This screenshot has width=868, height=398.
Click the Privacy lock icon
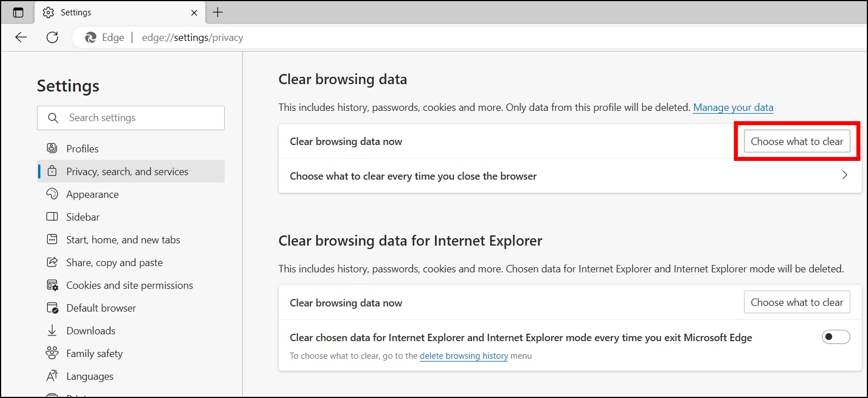52,171
